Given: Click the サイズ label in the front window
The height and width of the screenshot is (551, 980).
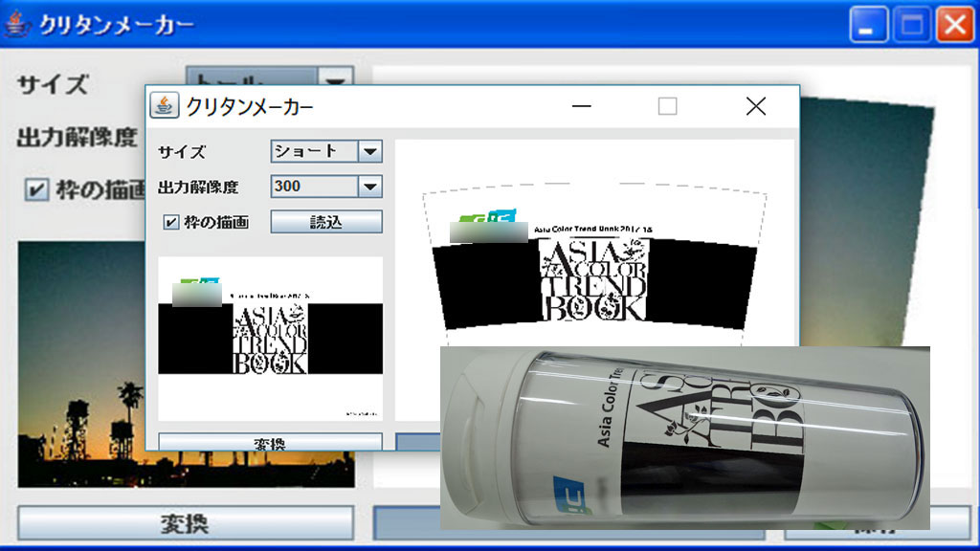Looking at the screenshot, I should point(182,152).
